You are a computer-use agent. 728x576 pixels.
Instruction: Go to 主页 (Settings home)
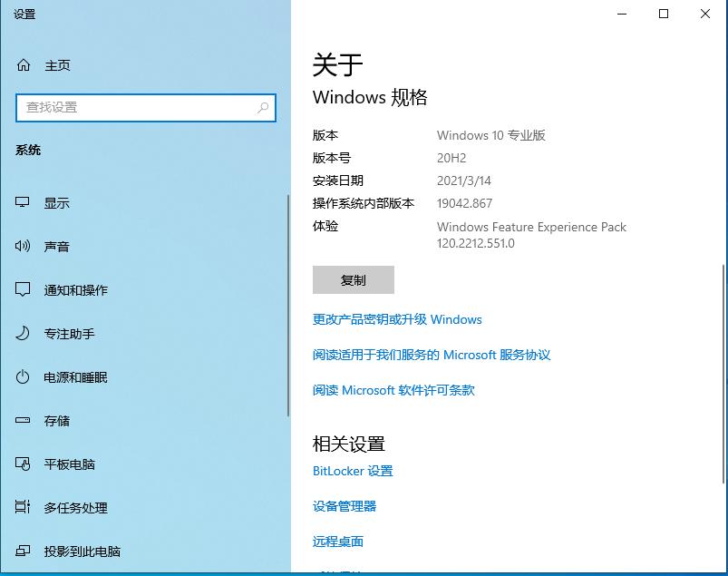click(56, 65)
